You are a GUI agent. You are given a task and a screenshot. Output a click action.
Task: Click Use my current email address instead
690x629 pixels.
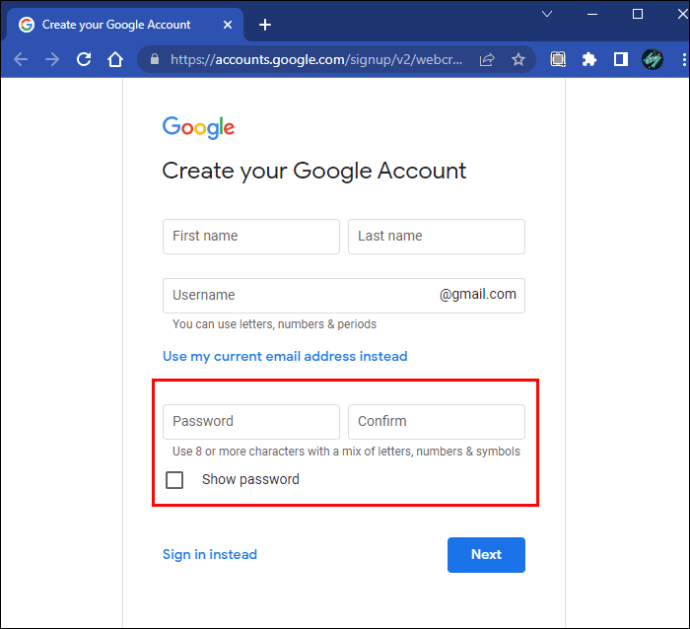285,356
